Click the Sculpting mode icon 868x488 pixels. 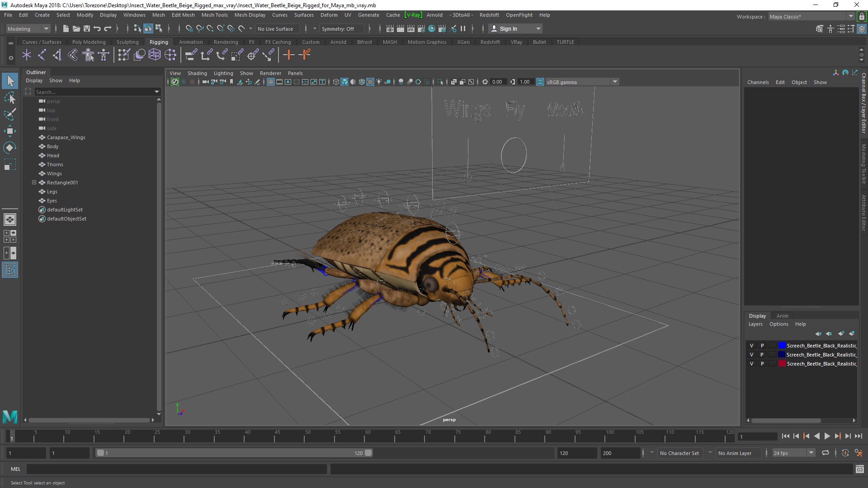pos(127,41)
